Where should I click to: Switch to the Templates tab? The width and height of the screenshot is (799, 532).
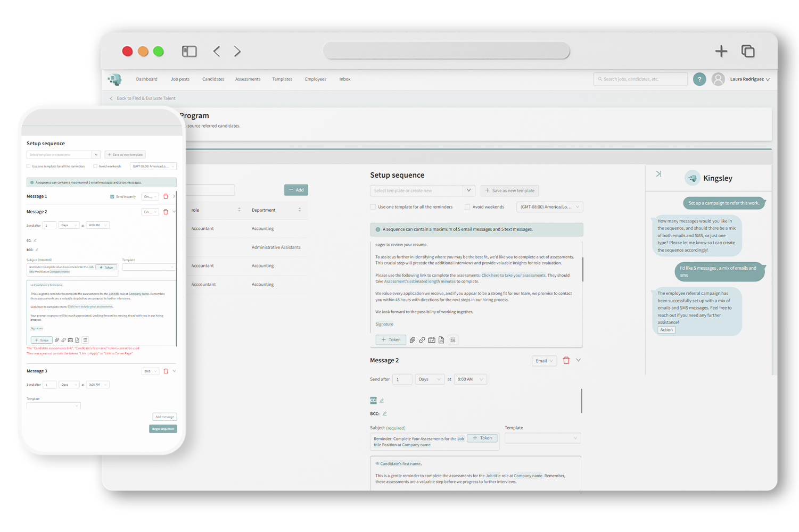point(282,79)
